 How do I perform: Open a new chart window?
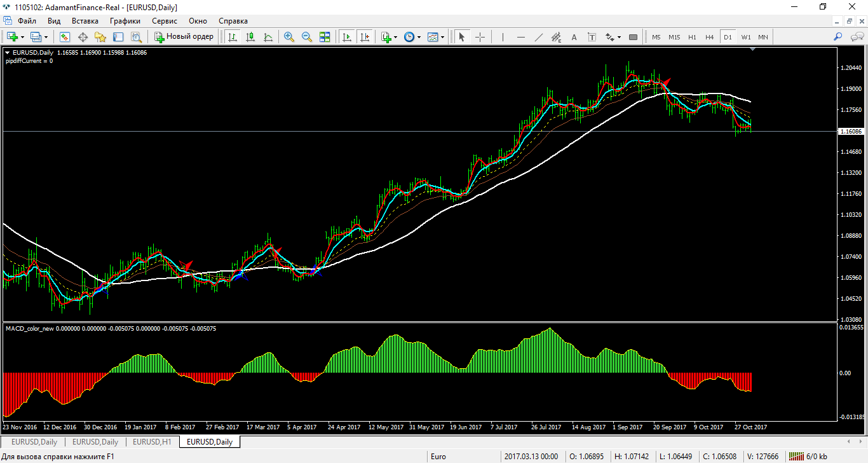click(x=12, y=37)
